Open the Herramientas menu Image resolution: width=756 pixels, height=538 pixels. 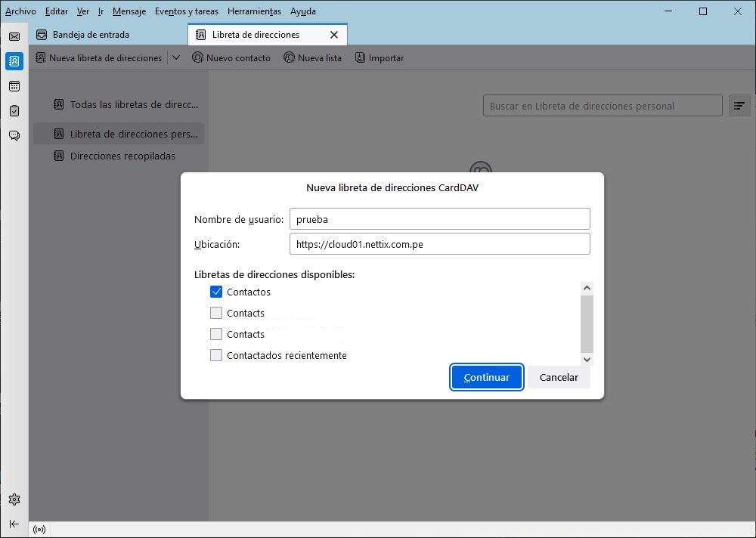[254, 11]
